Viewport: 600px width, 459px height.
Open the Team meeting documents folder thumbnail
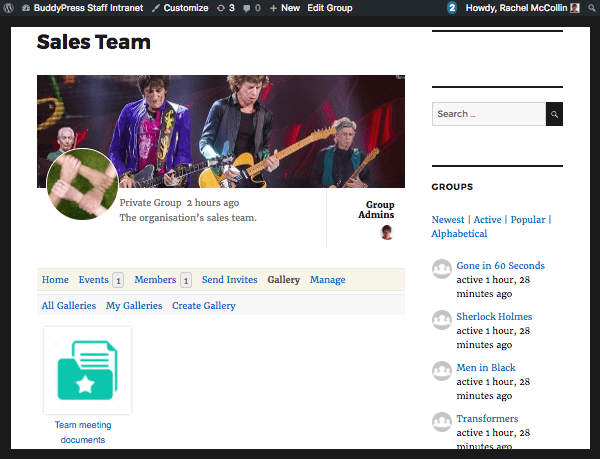[88, 370]
